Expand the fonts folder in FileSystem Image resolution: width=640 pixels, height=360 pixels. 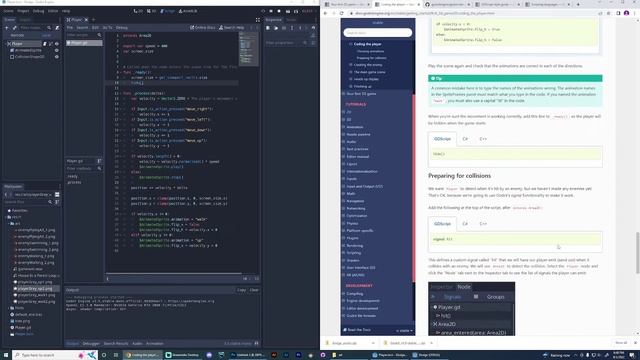(x=9, y=308)
